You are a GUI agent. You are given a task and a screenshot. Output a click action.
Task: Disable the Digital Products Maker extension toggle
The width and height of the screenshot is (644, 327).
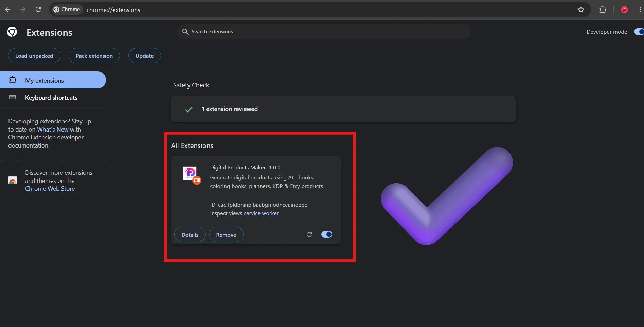click(327, 234)
